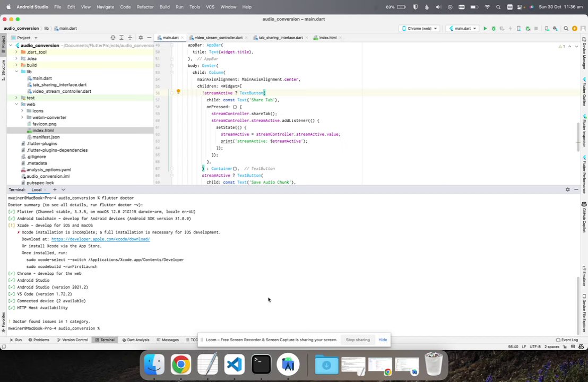Screen dimensions: 588x382
Task: Open terminal panel settings gear
Action: click(x=567, y=189)
